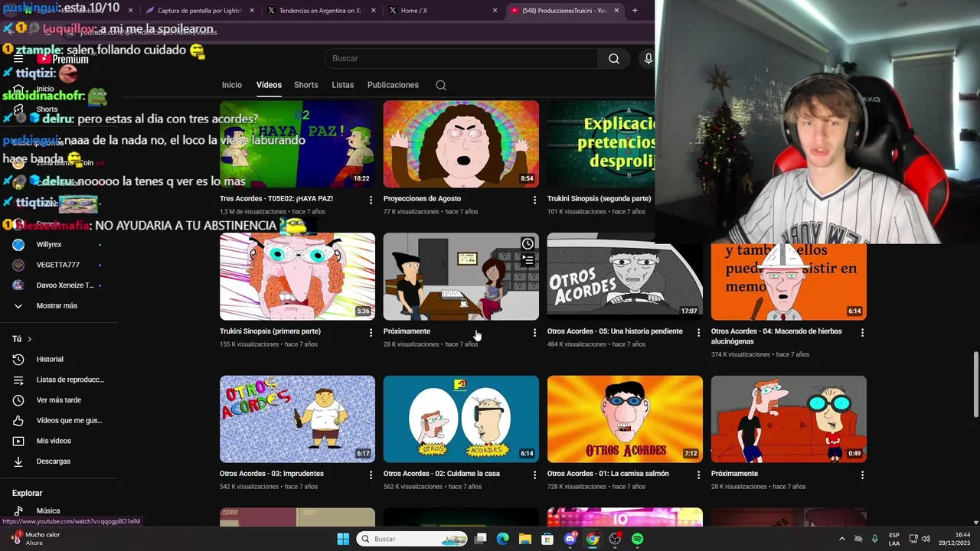980x551 pixels.
Task: Play Trukini Sinopsis (primera parte) thumbnail
Action: pos(297,276)
